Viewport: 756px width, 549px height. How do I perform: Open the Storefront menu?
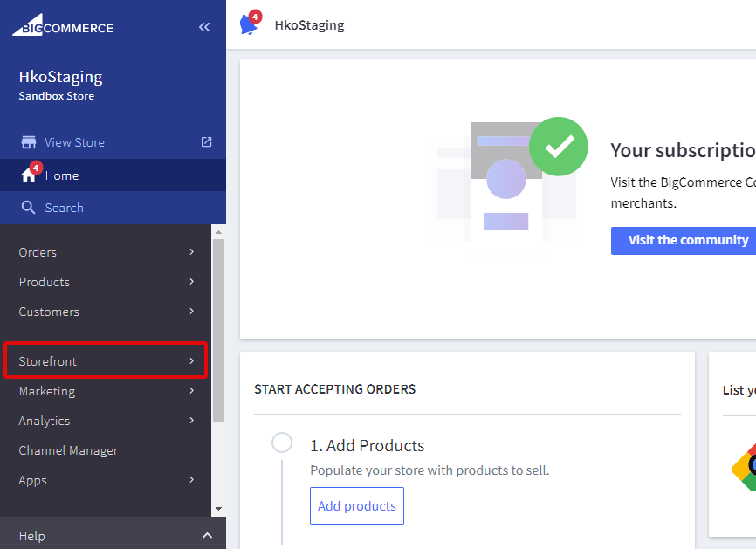tap(106, 361)
